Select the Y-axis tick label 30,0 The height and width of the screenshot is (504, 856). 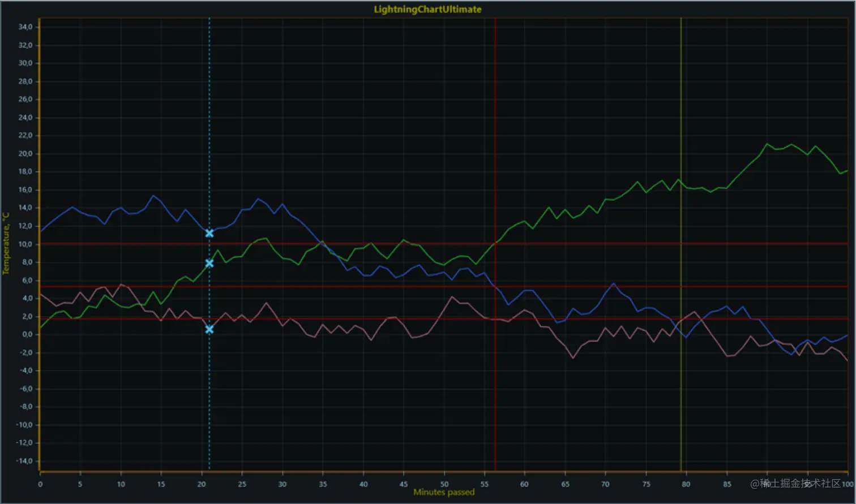(25, 63)
